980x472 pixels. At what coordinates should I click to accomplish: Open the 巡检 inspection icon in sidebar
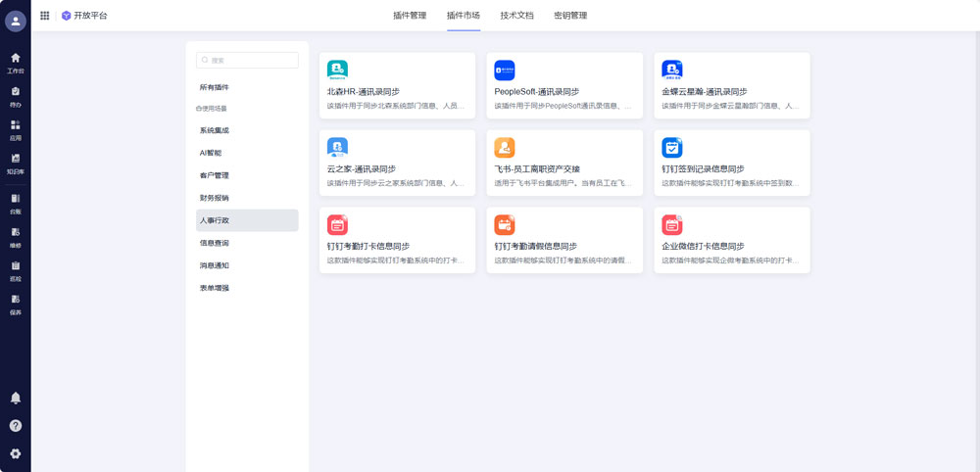(15, 269)
